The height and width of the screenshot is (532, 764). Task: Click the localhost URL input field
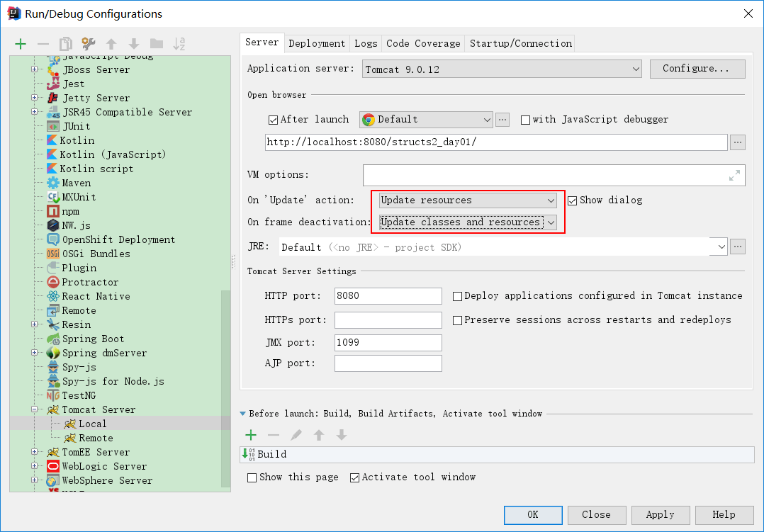[x=496, y=142]
